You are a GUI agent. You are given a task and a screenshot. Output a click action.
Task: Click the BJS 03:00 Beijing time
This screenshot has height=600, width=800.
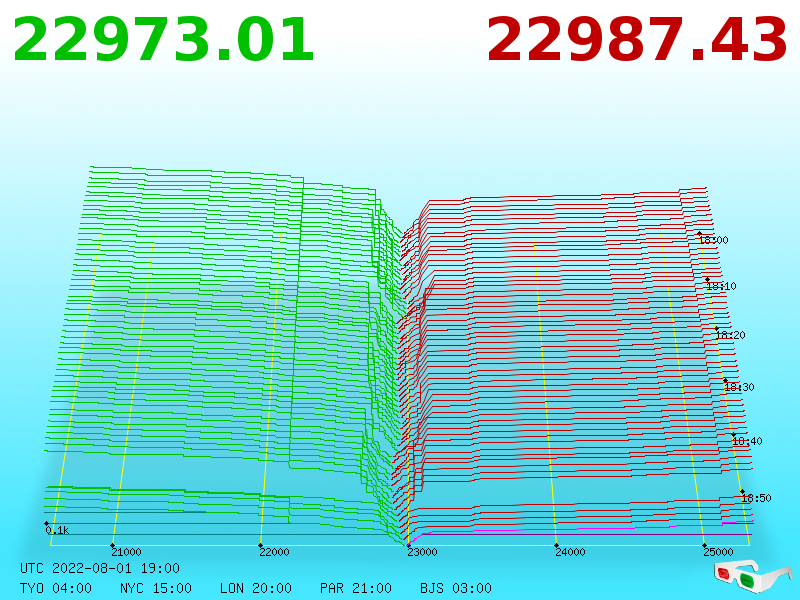coord(456,588)
